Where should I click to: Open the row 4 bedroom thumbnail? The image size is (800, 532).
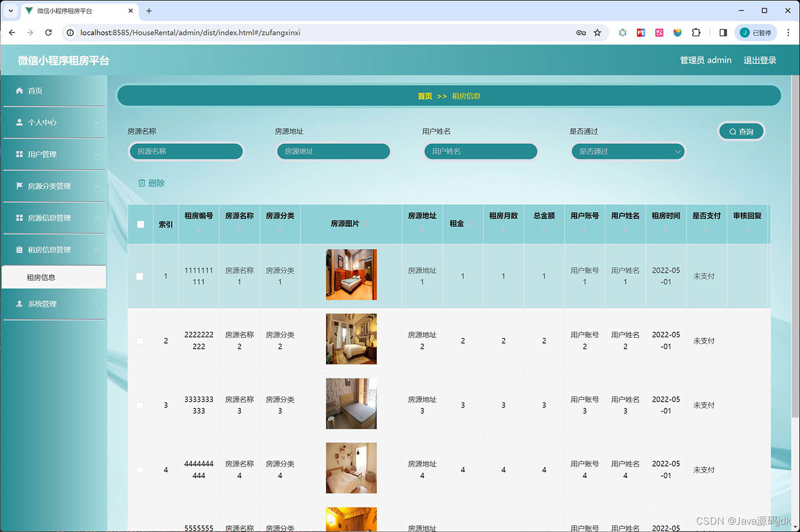pos(351,468)
